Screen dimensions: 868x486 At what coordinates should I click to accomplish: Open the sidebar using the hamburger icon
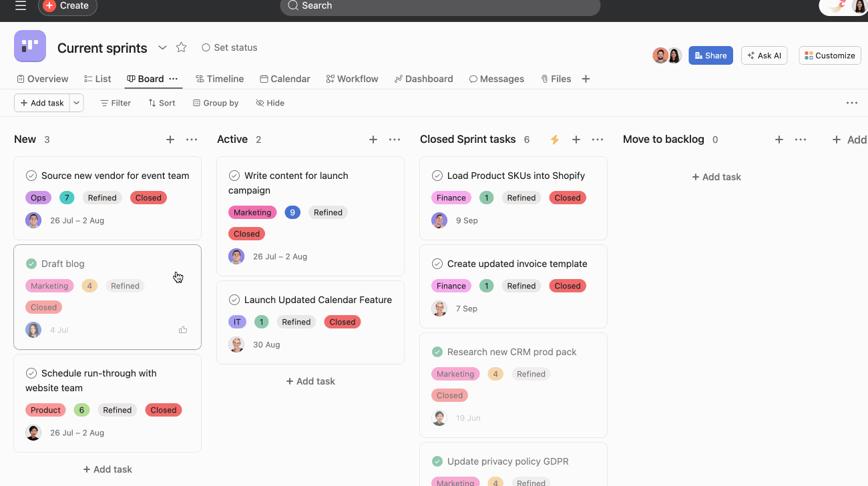19,5
